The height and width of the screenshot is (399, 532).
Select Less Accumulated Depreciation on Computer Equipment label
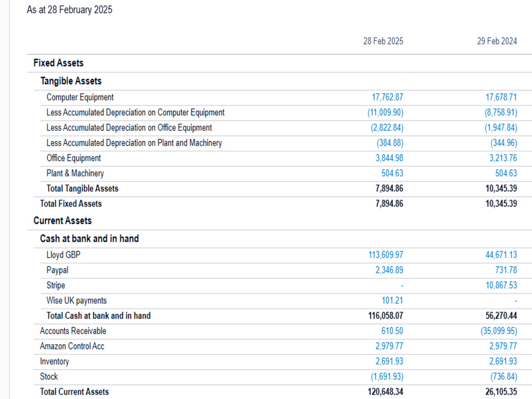pos(135,113)
